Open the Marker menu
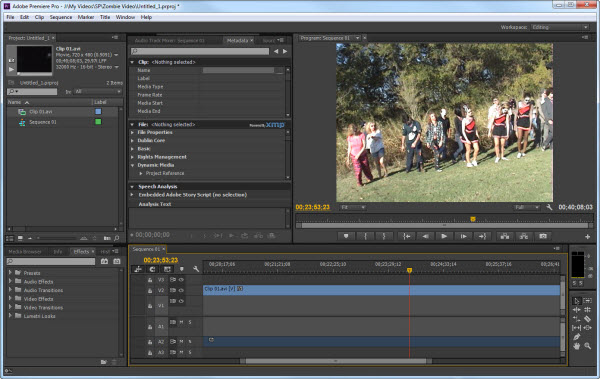The height and width of the screenshot is (379, 600). pos(86,17)
